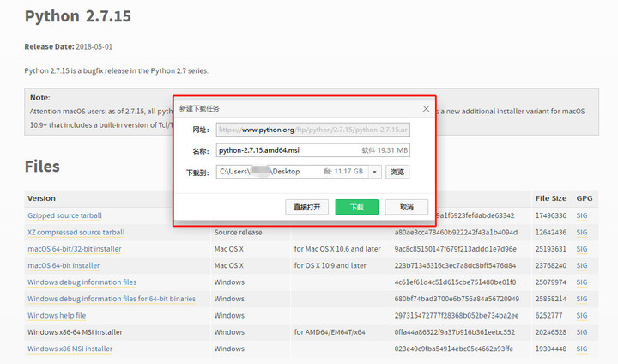The height and width of the screenshot is (364, 618).
Task: Click file size 6252777 cell
Action: click(548, 315)
